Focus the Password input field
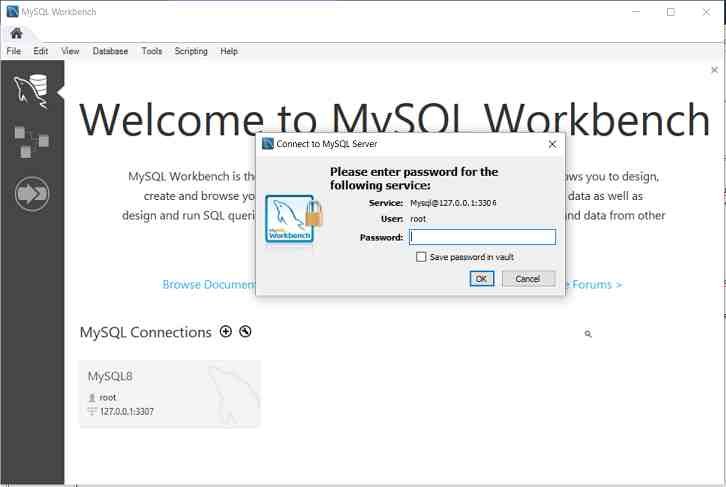 482,237
